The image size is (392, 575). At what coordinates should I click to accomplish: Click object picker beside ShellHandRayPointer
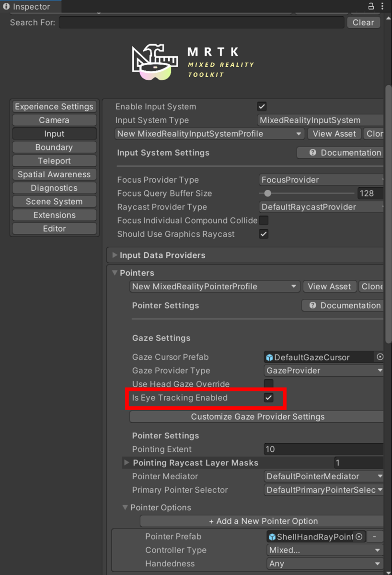tap(358, 537)
